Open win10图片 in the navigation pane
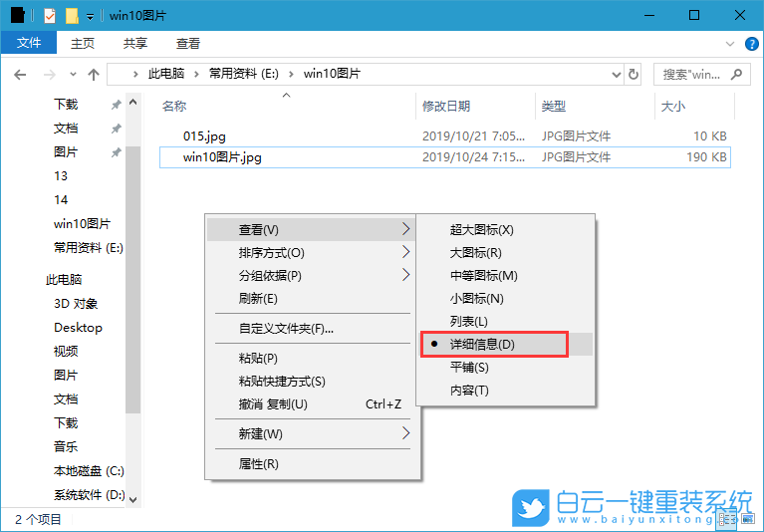 pos(82,223)
